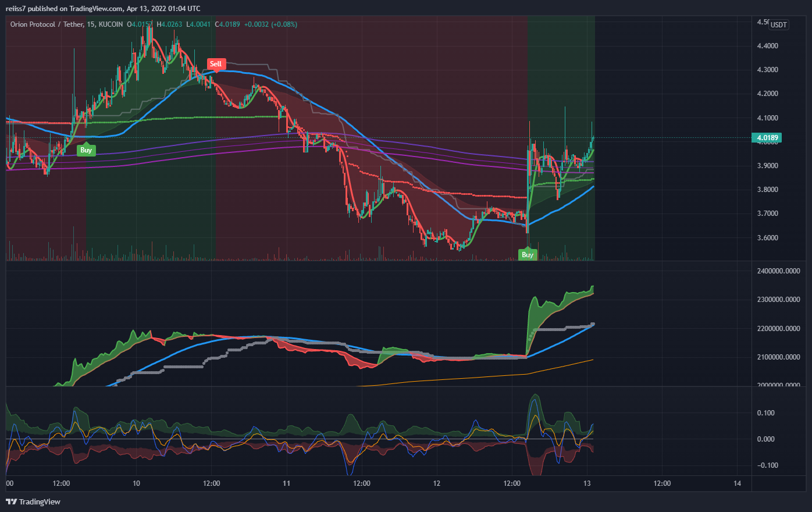The image size is (812, 512).
Task: Click the day 11 date on time axis
Action: (286, 483)
